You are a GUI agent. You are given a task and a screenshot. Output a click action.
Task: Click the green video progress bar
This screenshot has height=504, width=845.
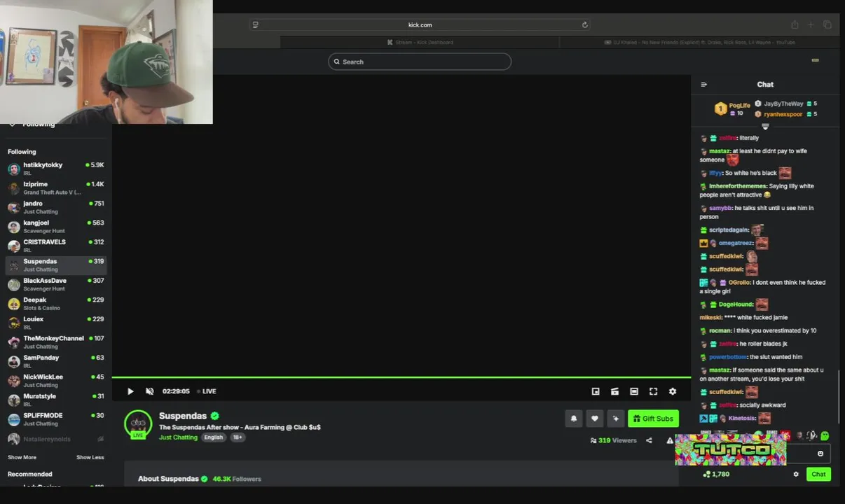point(401,378)
